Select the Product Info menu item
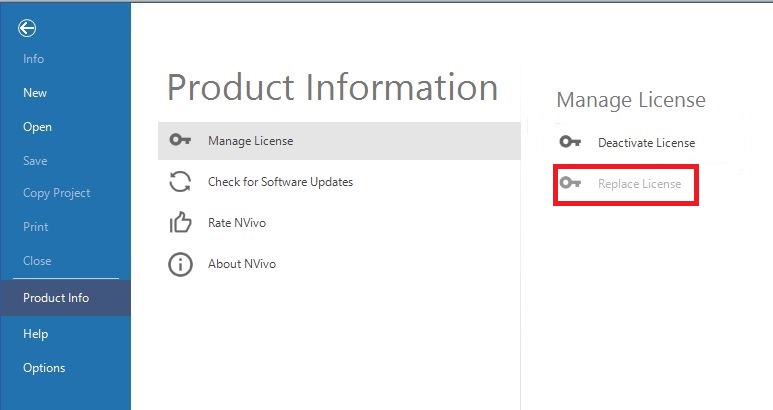Viewport: 773px width, 410px height. point(66,298)
